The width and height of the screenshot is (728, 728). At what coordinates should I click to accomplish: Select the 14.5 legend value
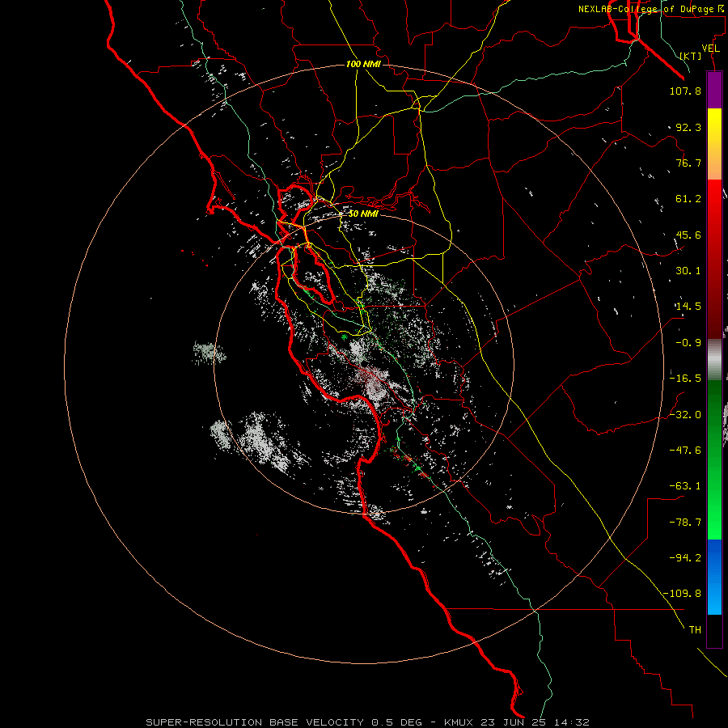pos(688,307)
